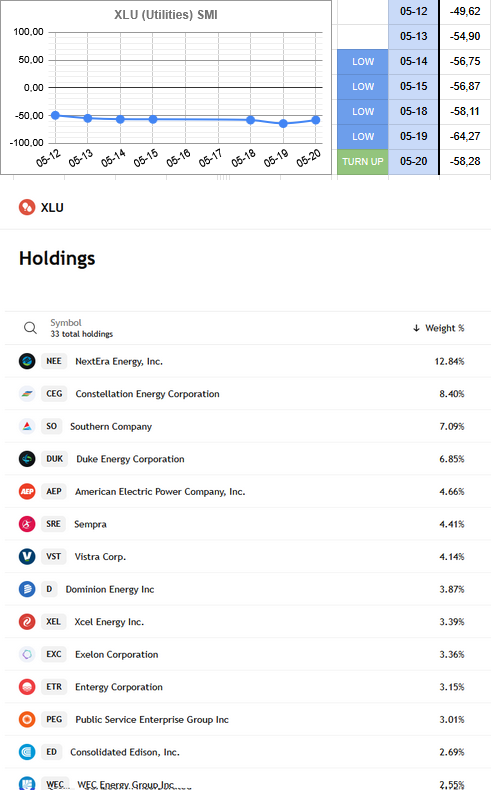The height and width of the screenshot is (790, 491).
Task: Select the TURN UP cell for 05-20
Action: [363, 162]
